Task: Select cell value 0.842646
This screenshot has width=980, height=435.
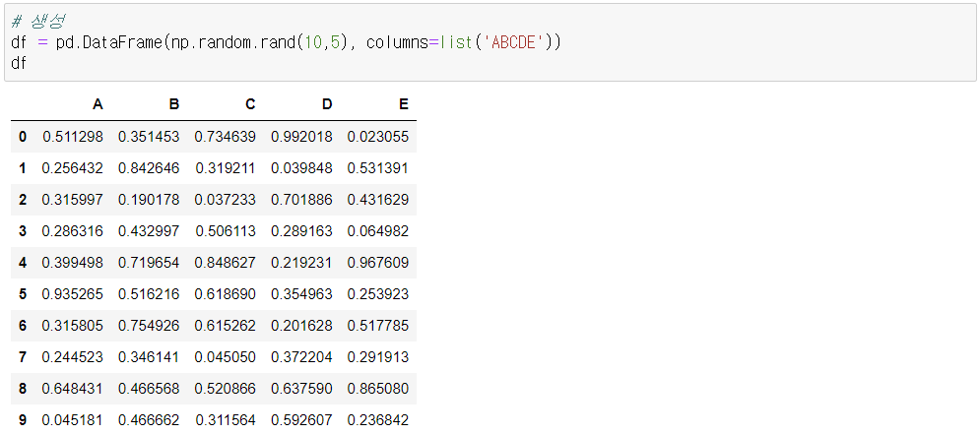Action: (149, 168)
